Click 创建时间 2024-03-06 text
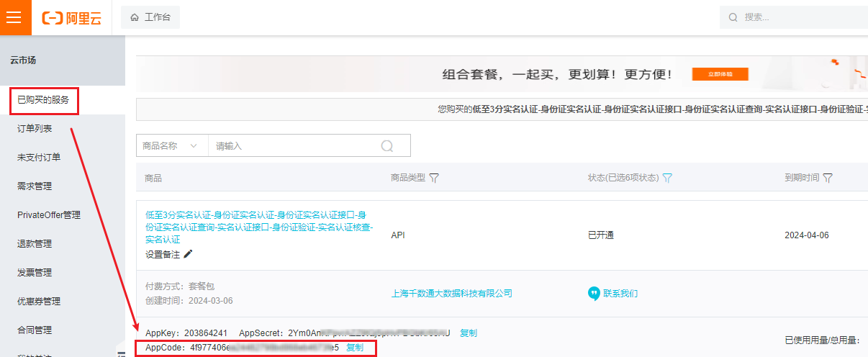Image resolution: width=868 pixels, height=357 pixels. click(x=189, y=301)
